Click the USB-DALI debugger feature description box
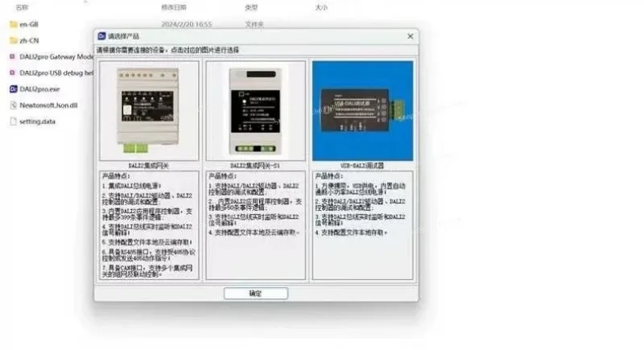Screen dimensions: 644x350 point(363,225)
